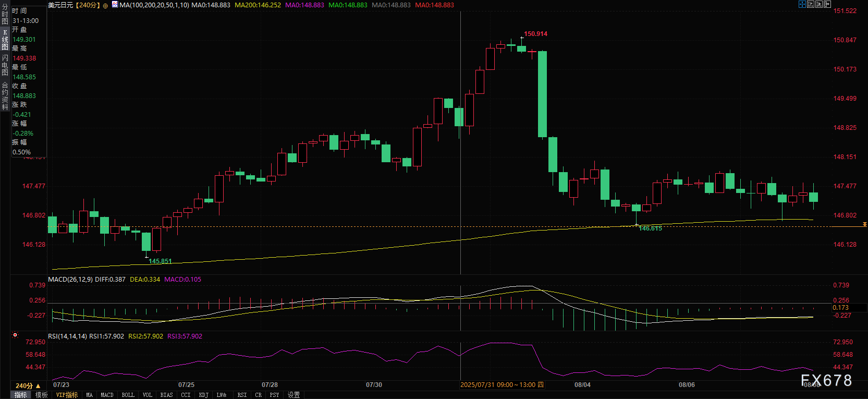Open the 合约资料 side tab
Screen dimensions: 868x399
[5, 96]
